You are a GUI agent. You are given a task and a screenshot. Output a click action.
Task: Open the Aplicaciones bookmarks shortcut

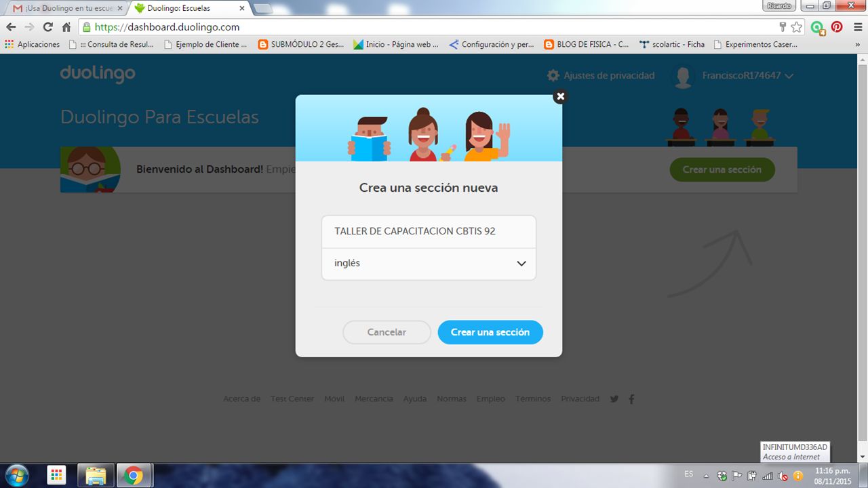[x=32, y=44]
